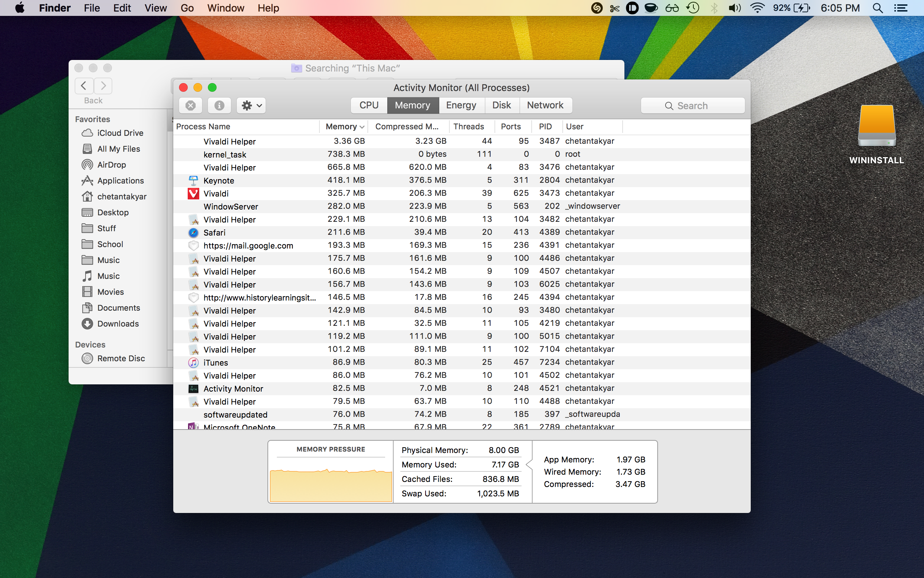The width and height of the screenshot is (924, 578).
Task: Click the Keynote app icon in process list
Action: 193,180
